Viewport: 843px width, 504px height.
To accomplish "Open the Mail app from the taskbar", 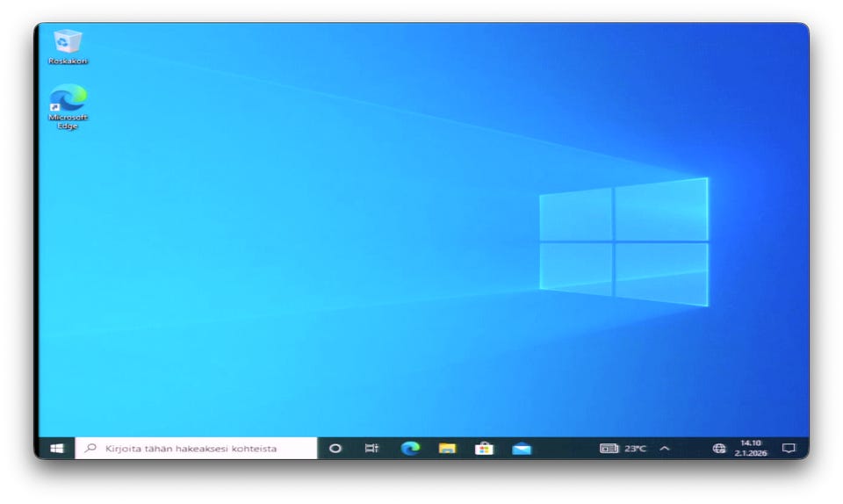I will point(522,448).
